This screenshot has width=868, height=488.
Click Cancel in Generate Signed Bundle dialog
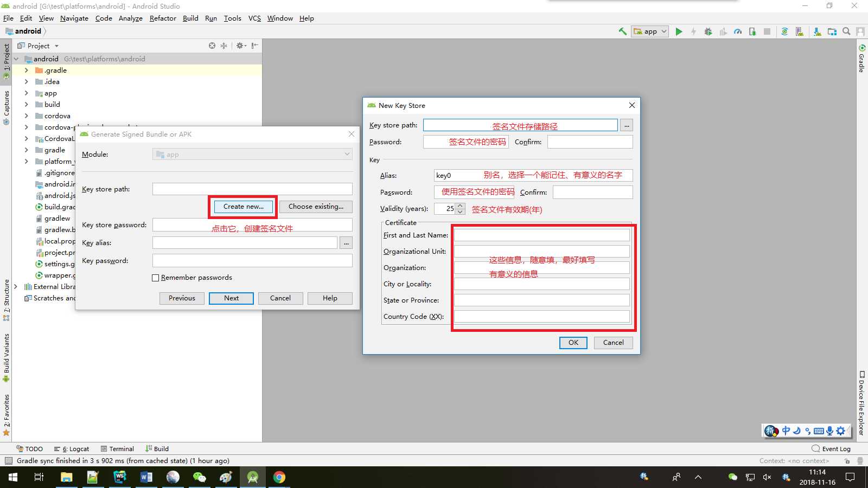[280, 298]
